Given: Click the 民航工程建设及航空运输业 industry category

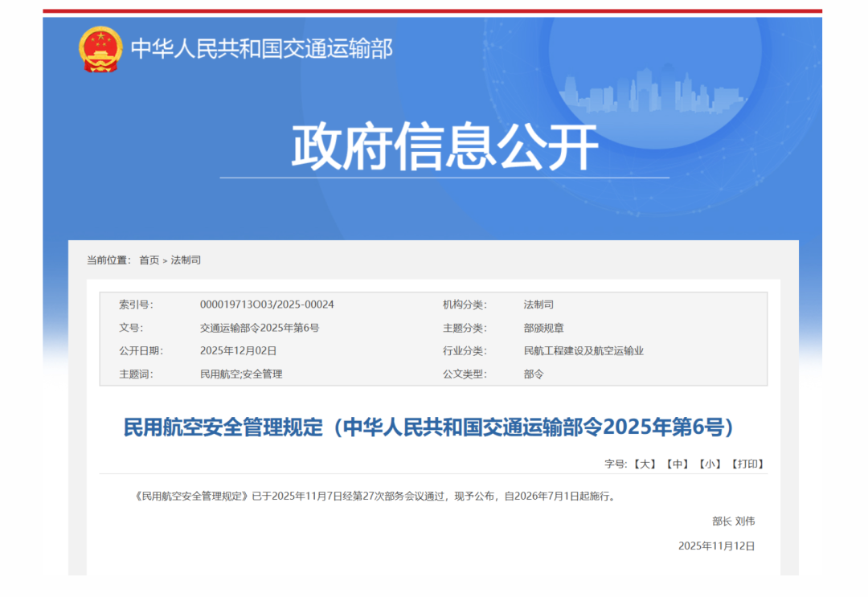Looking at the screenshot, I should 583,351.
